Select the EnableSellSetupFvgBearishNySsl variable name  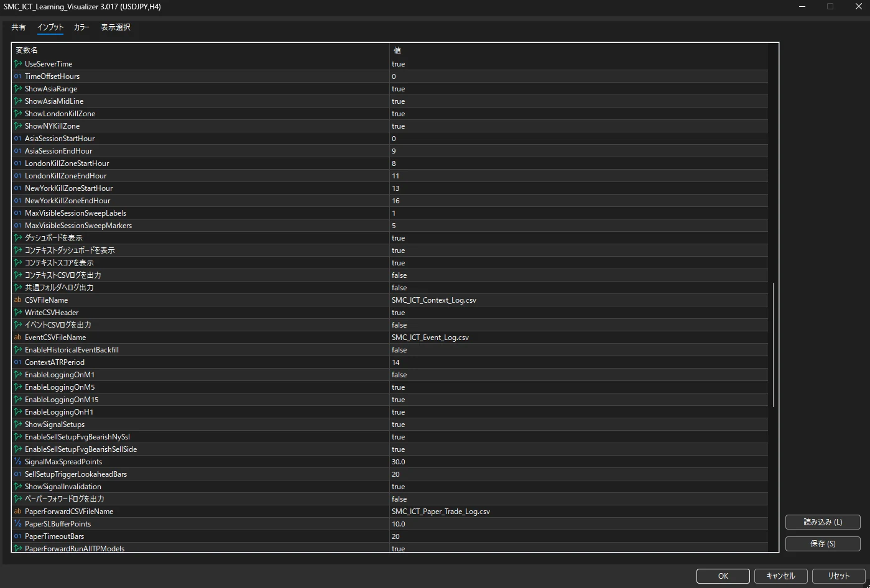click(77, 437)
